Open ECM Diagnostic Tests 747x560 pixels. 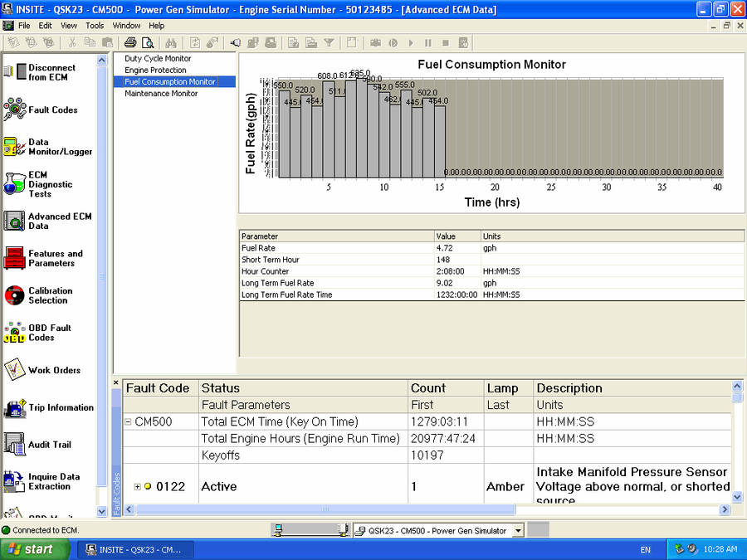coord(15,184)
